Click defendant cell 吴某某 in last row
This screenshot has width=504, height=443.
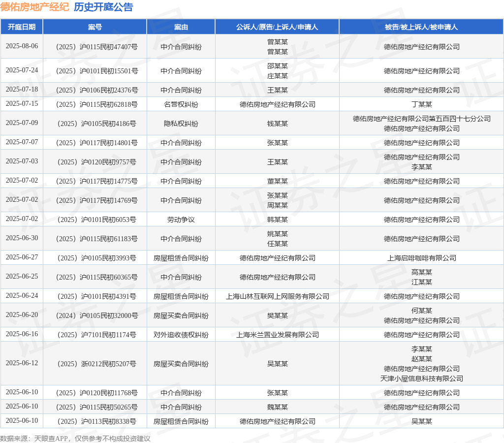[422, 421]
